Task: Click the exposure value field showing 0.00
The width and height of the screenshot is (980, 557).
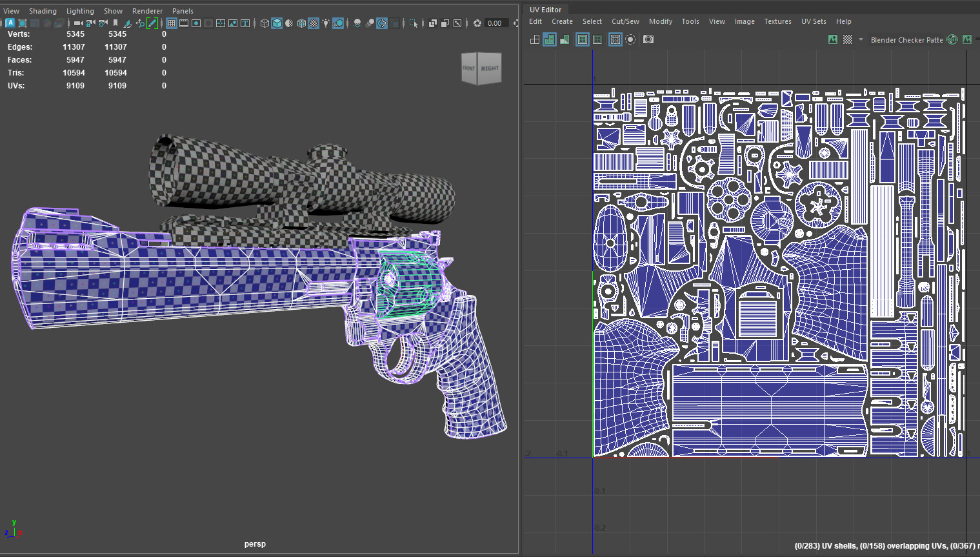Action: pos(495,23)
